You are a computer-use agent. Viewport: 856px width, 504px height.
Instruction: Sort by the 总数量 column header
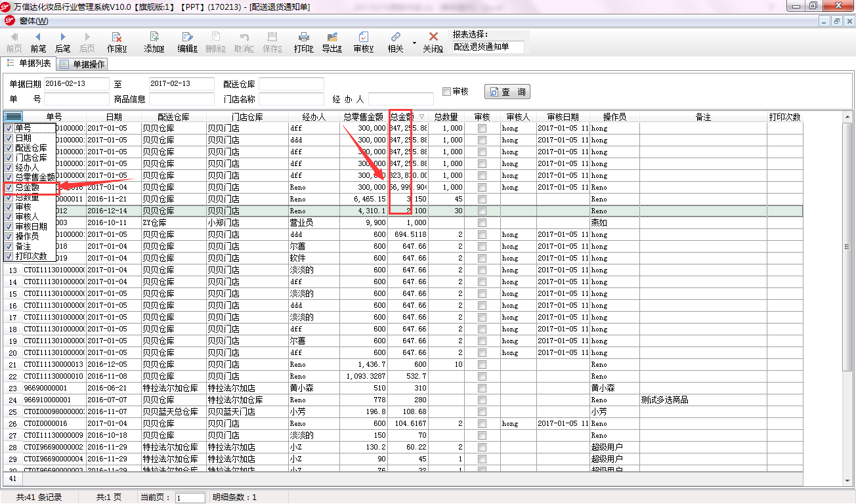pyautogui.click(x=446, y=117)
